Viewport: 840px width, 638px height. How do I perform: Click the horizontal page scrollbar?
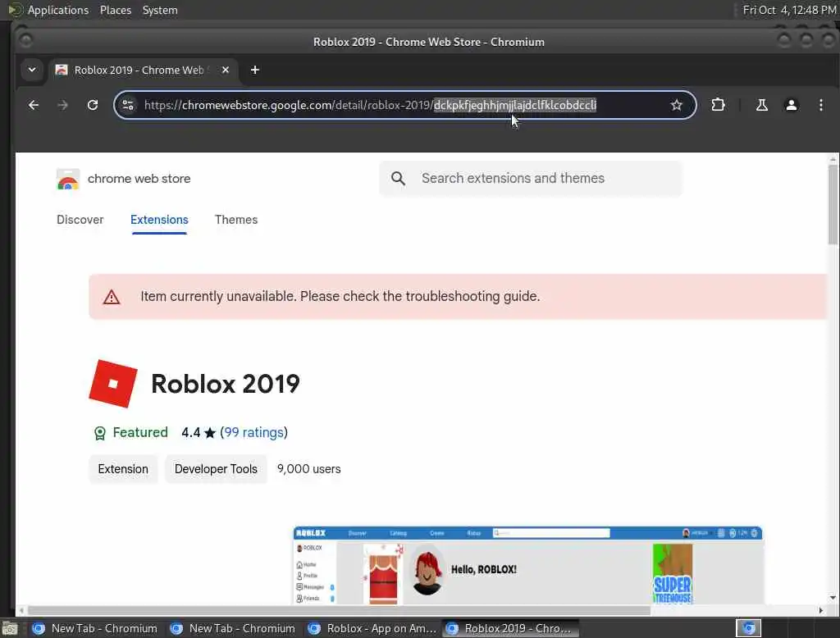[339, 610]
